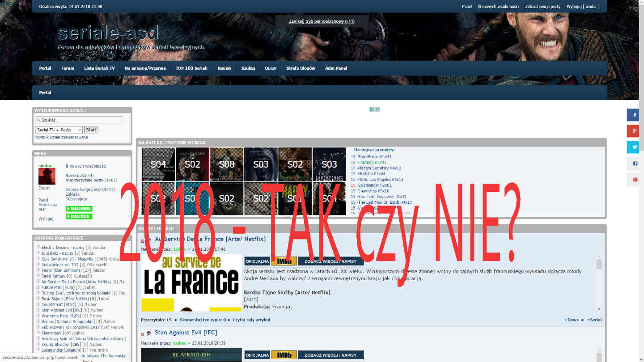Open the Quizy navigation item

271,68
